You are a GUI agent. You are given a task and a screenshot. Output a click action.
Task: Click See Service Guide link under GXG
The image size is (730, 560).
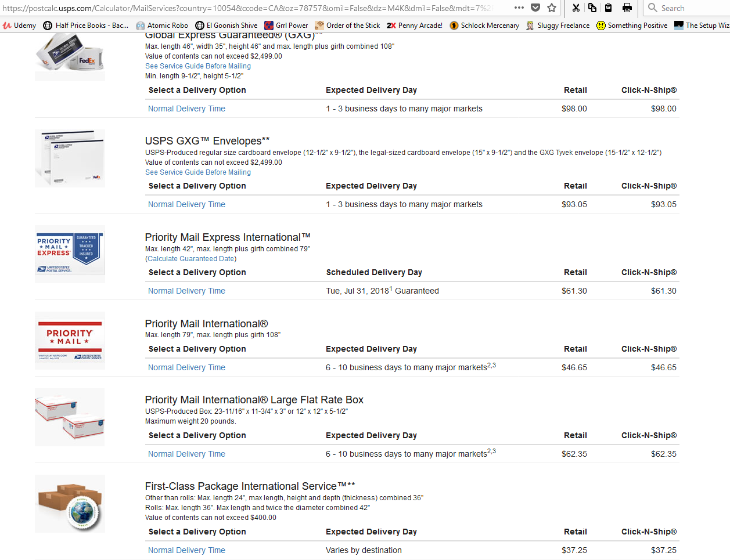pyautogui.click(x=198, y=66)
